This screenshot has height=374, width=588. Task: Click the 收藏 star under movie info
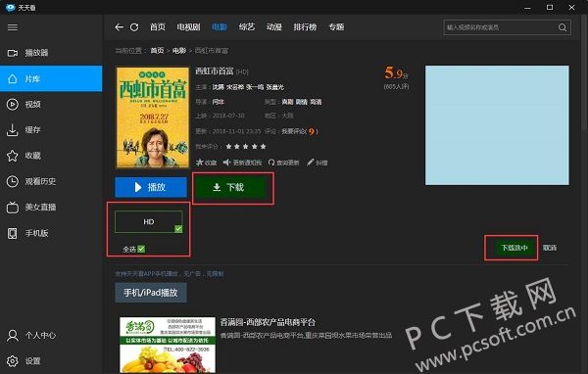[206, 163]
